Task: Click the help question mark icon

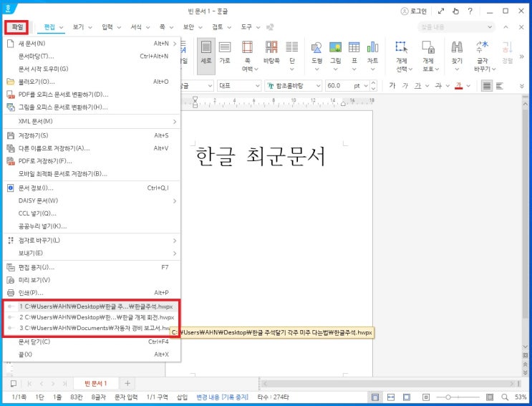Action: coord(470,11)
